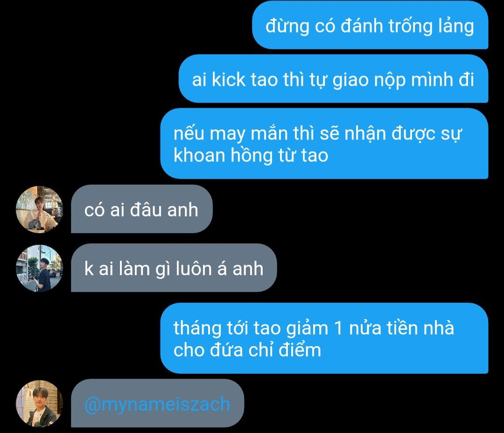
Task: Click the word "tháng" in the last blue bubble
Action: pos(197,328)
